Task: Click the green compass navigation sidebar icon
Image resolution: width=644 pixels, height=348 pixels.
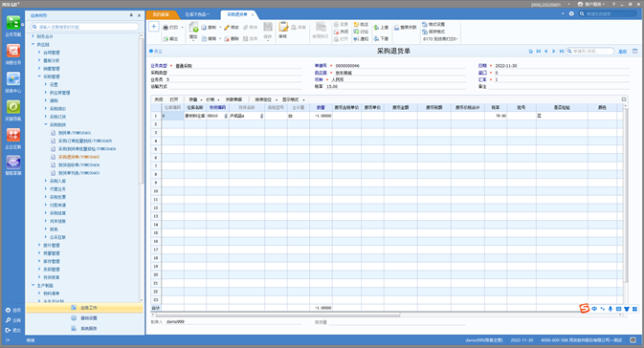Action: click(13, 107)
